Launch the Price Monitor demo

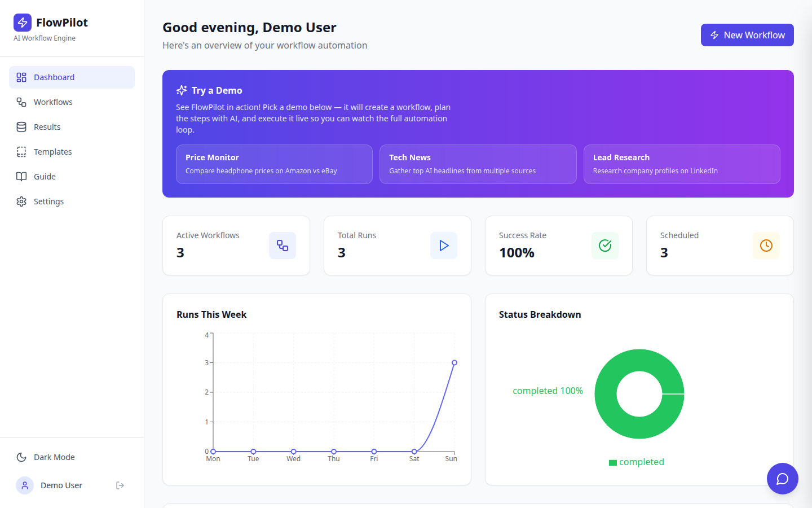pyautogui.click(x=274, y=164)
